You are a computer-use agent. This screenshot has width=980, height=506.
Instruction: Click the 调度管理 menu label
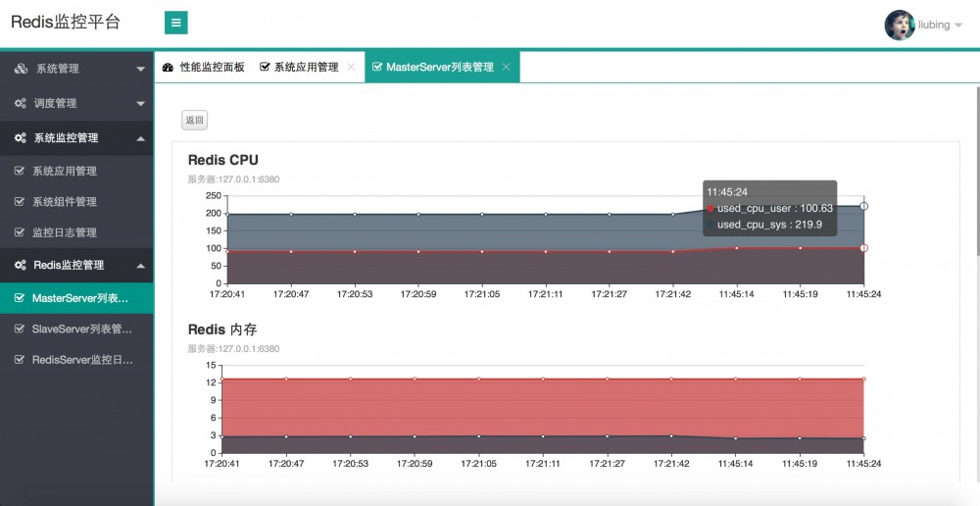[56, 103]
